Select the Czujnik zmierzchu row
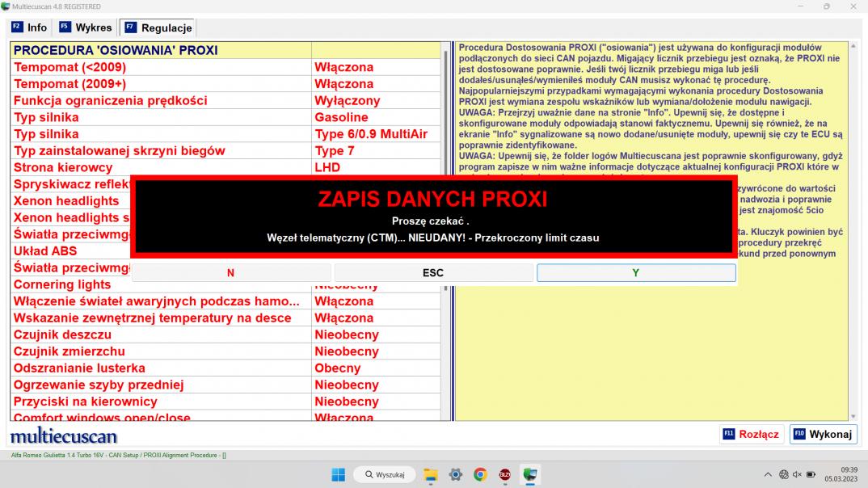Screen dimensions: 868x488 coord(225,351)
